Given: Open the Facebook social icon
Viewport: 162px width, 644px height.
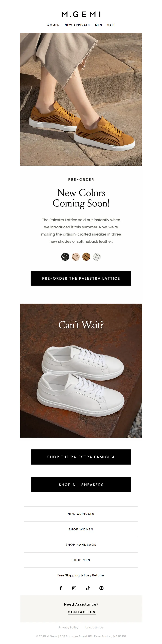Looking at the screenshot, I should (x=61, y=588).
